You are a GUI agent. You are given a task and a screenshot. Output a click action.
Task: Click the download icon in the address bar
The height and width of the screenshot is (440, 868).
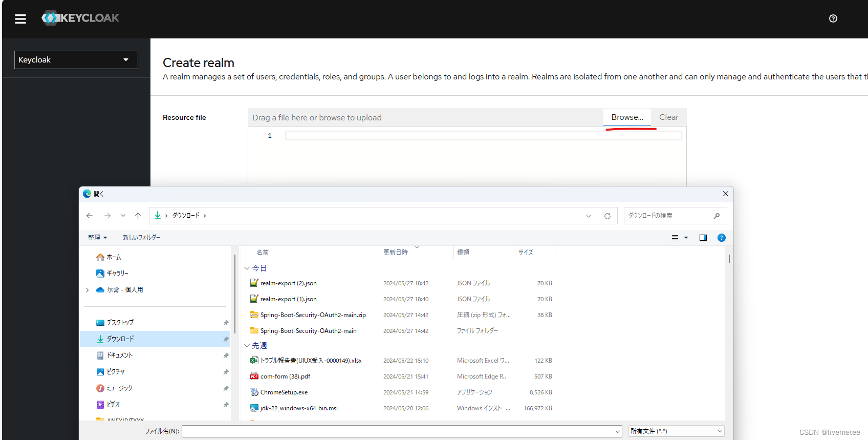click(158, 216)
